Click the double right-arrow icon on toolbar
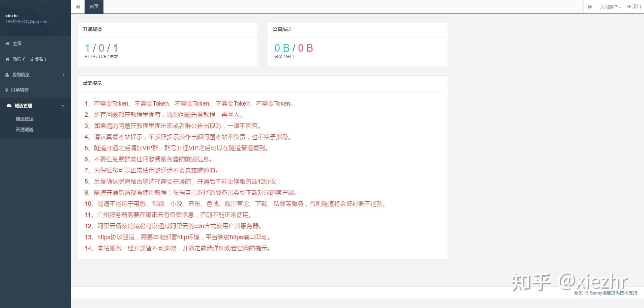This screenshot has height=308, width=644. [590, 7]
